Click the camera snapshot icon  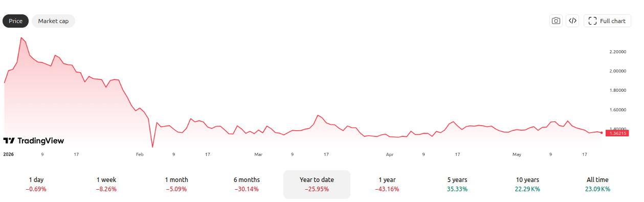point(556,21)
